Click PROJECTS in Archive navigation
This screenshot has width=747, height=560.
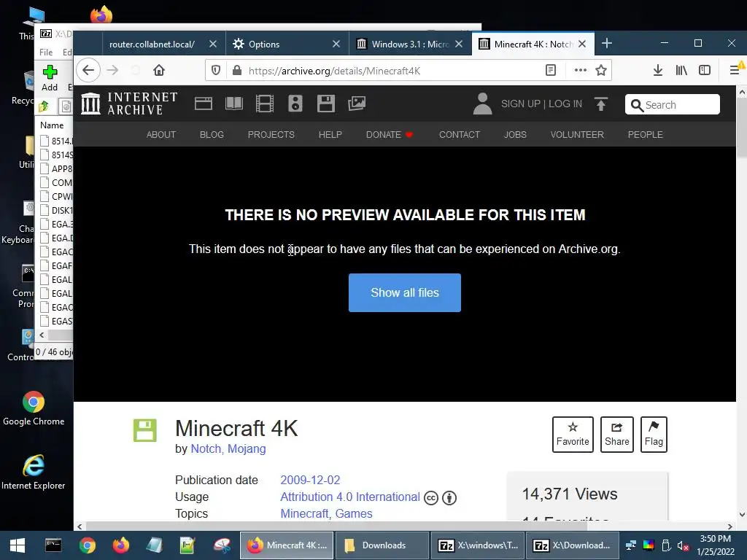[271, 135]
